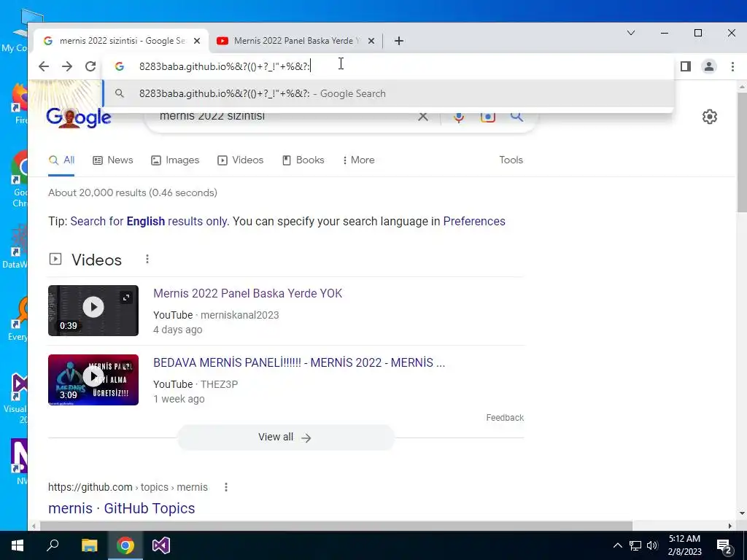Open a new tab with the plus button

[x=399, y=41]
